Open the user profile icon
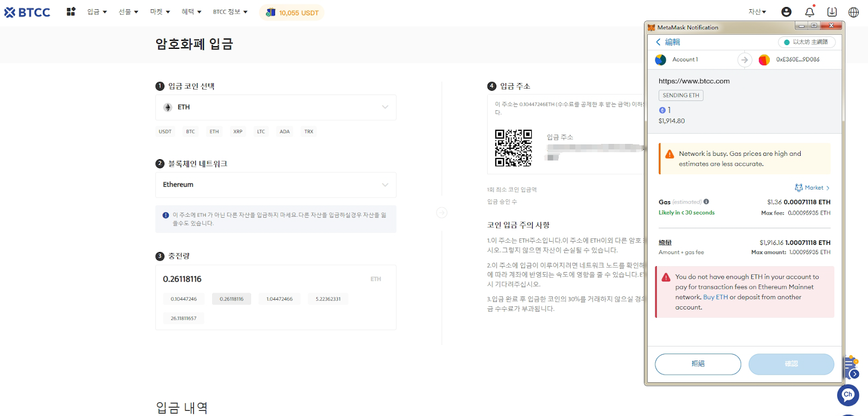 (x=786, y=12)
